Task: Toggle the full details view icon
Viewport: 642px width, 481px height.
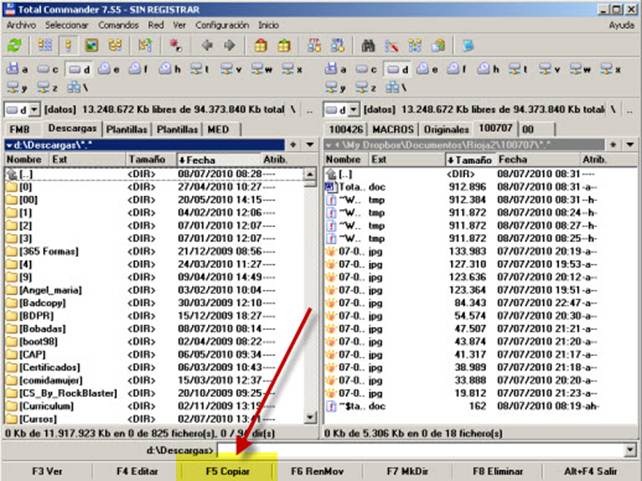Action: [68, 45]
